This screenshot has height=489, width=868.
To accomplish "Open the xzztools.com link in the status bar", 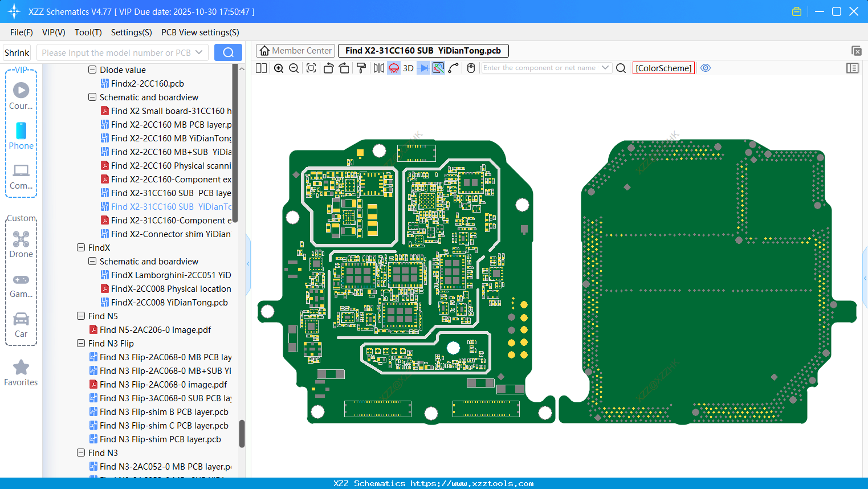I will point(472,483).
